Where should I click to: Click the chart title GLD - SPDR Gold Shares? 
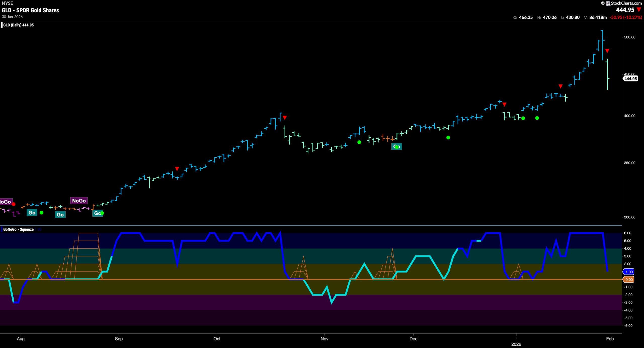30,10
